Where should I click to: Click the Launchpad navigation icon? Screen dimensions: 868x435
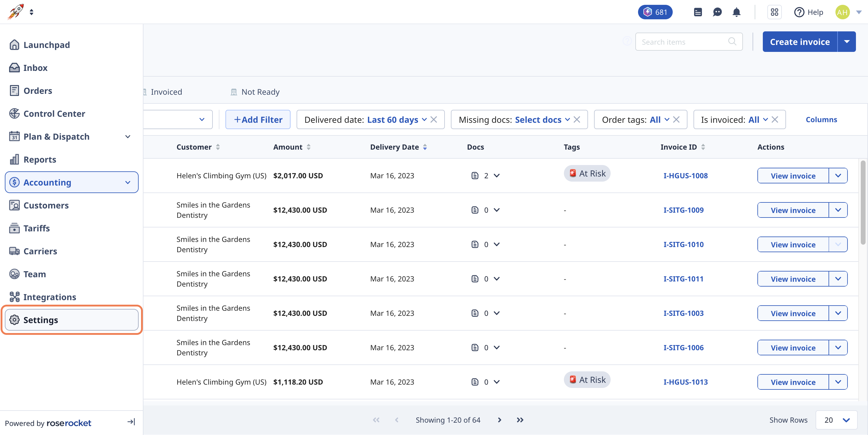click(x=14, y=44)
